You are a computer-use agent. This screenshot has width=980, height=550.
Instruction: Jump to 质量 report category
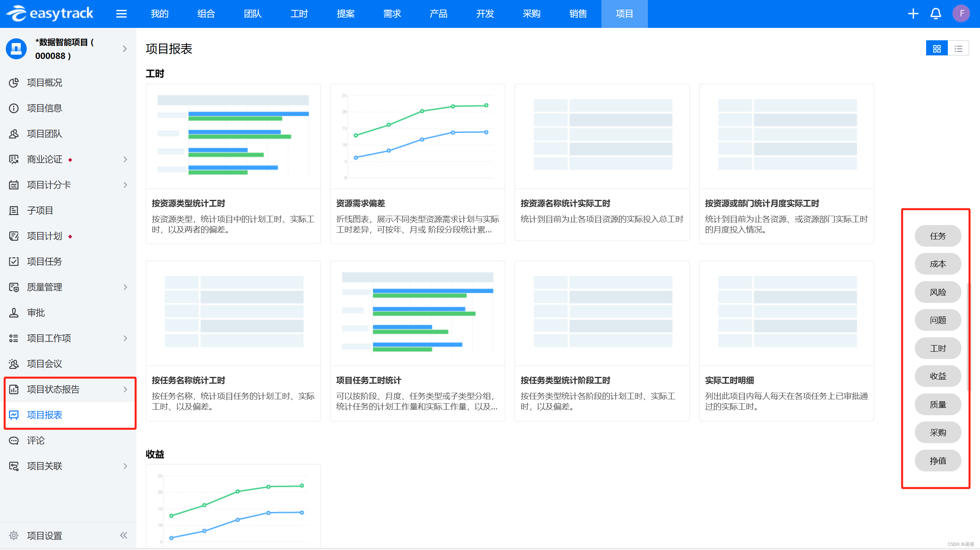click(x=938, y=404)
